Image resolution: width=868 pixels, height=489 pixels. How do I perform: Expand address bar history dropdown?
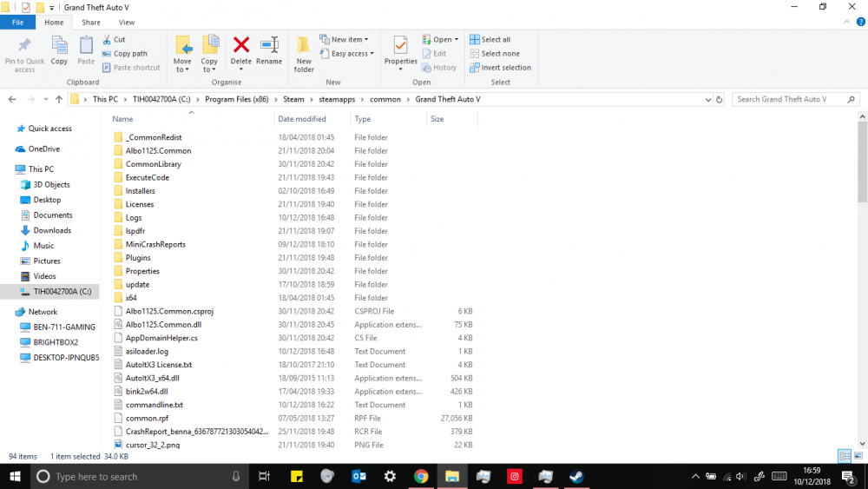(708, 100)
